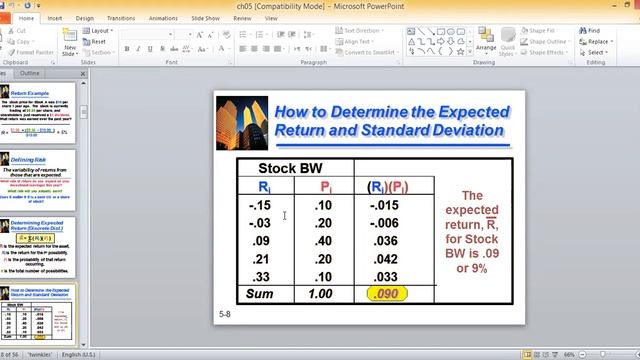640x360 pixels.
Task: Click Convert to SmartArt button
Action: [367, 52]
